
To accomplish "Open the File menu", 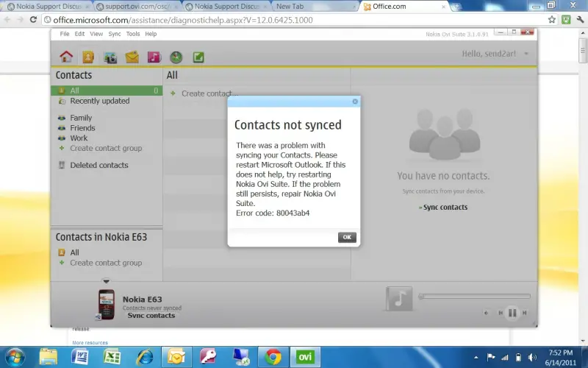I will [x=65, y=34].
